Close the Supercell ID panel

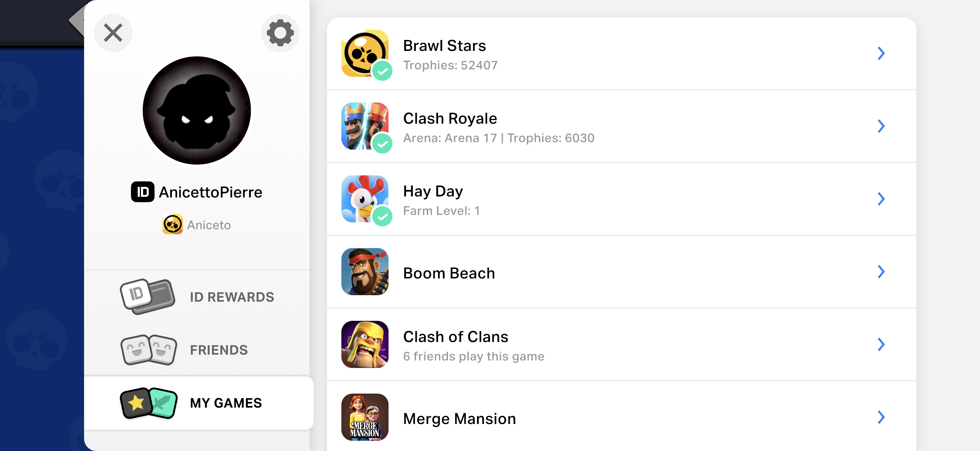pyautogui.click(x=113, y=33)
